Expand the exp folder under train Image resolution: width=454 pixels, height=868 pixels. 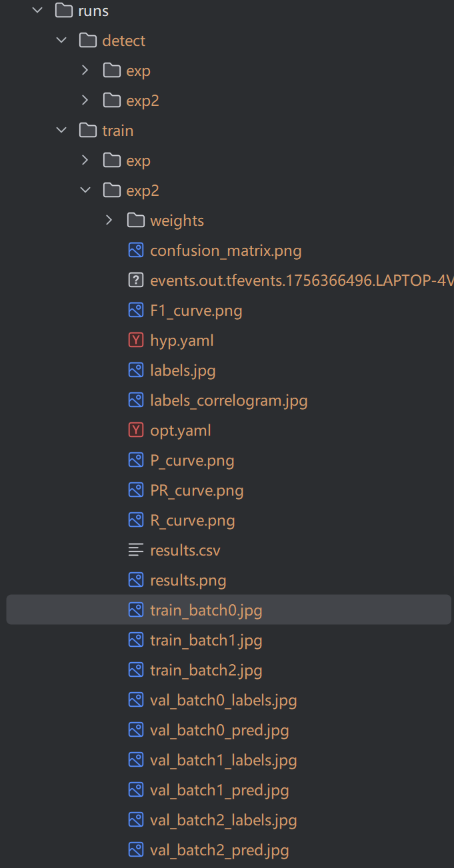(x=85, y=161)
